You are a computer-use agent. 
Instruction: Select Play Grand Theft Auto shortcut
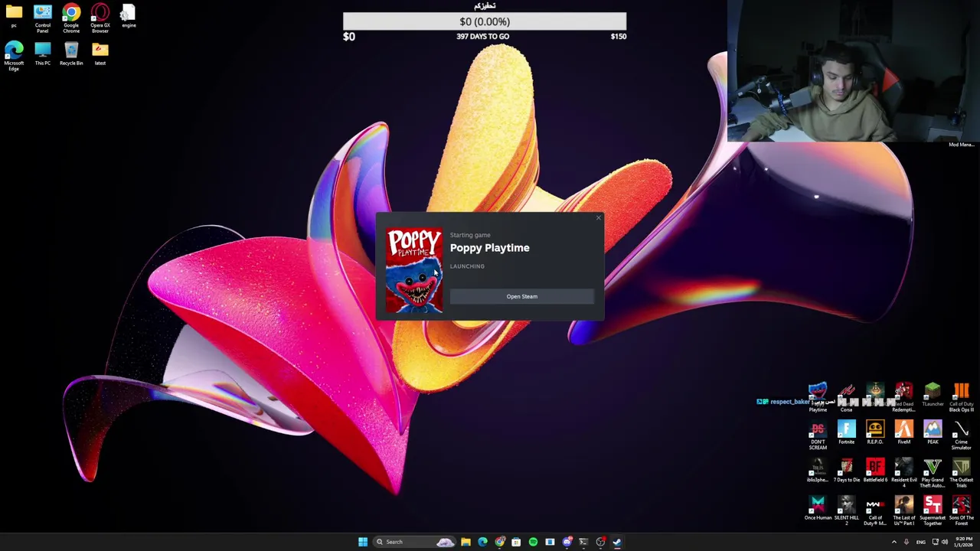(933, 474)
